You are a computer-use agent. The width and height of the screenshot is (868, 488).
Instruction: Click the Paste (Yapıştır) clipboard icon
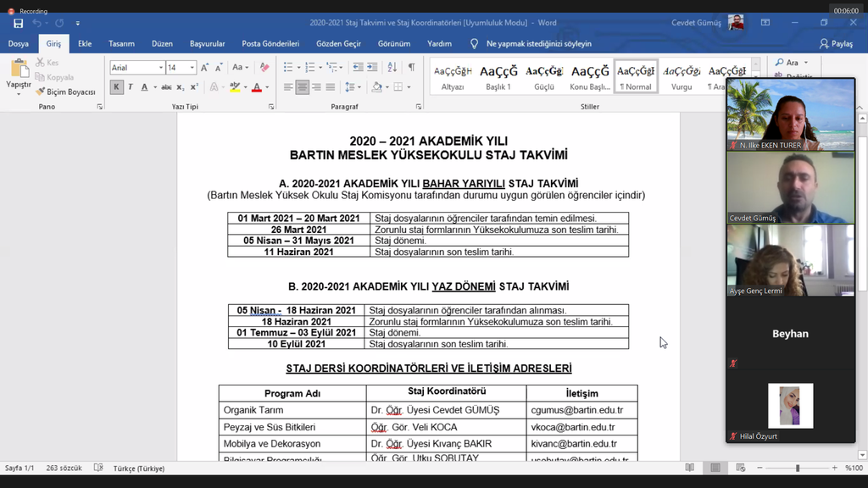coord(19,69)
